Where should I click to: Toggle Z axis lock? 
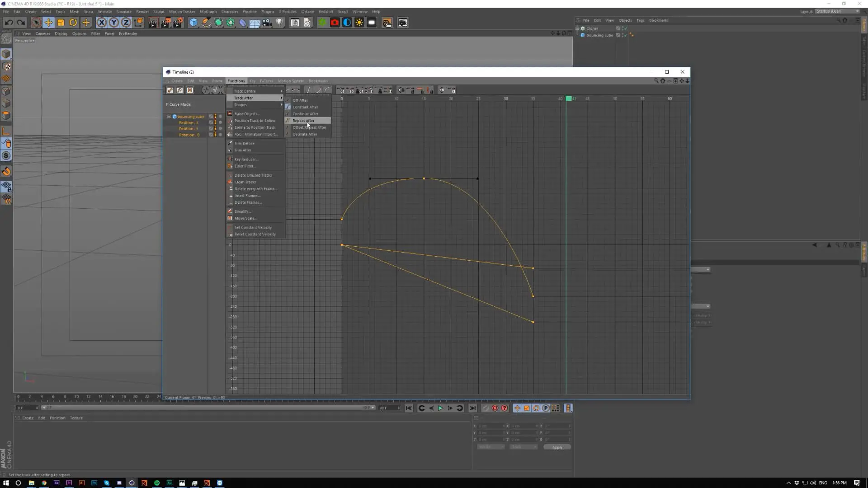[126, 23]
